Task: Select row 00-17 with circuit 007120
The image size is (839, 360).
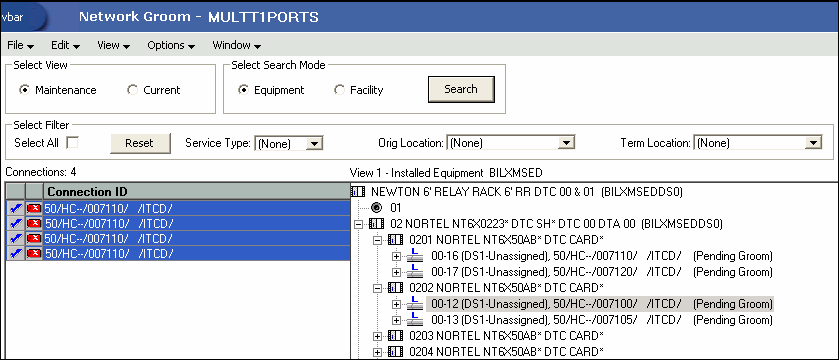Action: (x=602, y=272)
